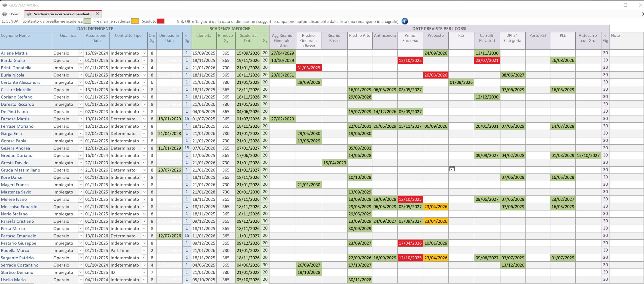Viewport: 644px width, 284px height.
Task: Click Ariene Mattia's Ore Gg value 8
Action: (x=152, y=53)
